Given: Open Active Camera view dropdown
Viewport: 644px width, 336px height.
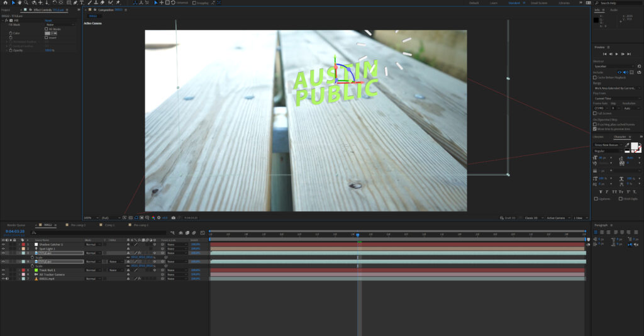Looking at the screenshot, I should [558, 218].
